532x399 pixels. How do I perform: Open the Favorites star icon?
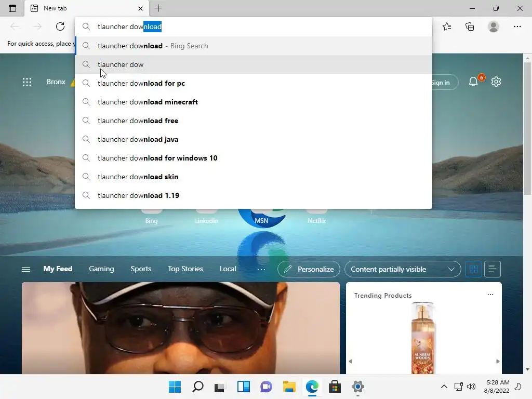click(447, 26)
